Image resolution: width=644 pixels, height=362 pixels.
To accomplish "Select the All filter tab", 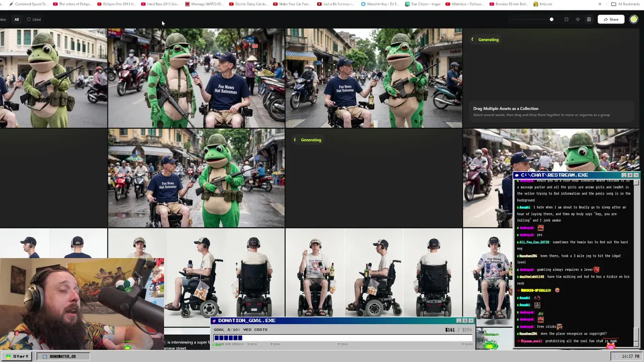I will click(17, 20).
